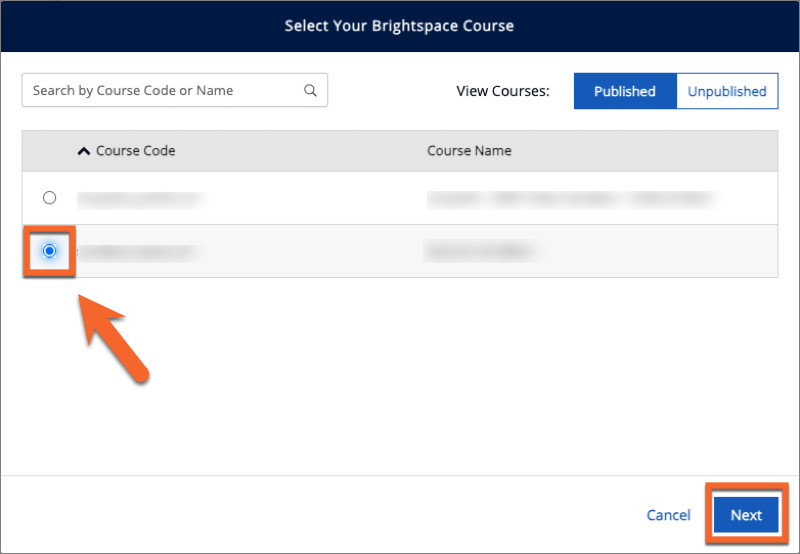The height and width of the screenshot is (554, 800).
Task: Select the first course radio button
Action: [49, 198]
